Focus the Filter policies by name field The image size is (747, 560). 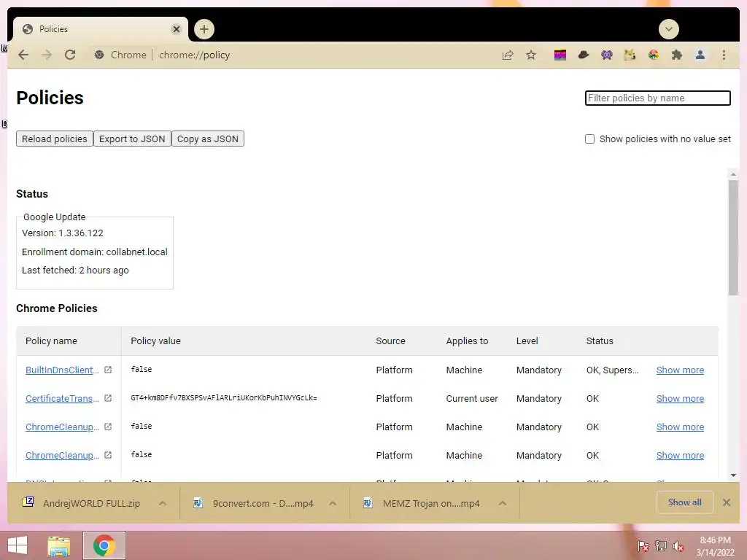point(657,98)
